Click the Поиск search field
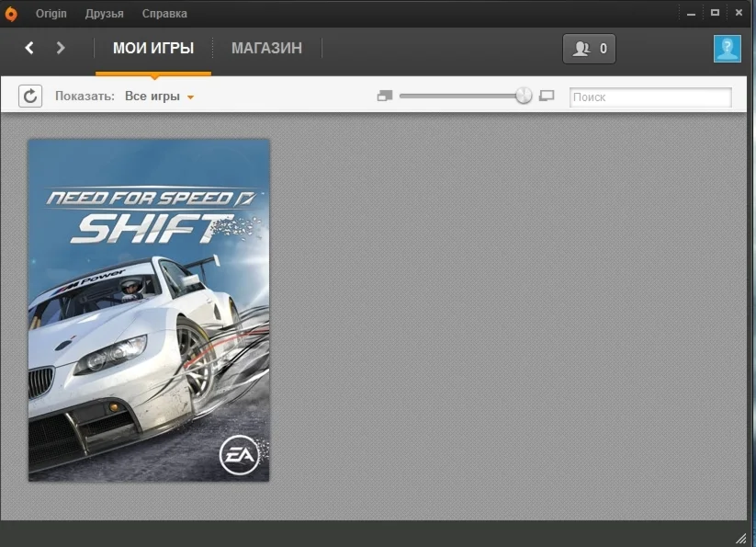The height and width of the screenshot is (547, 756). click(x=650, y=97)
